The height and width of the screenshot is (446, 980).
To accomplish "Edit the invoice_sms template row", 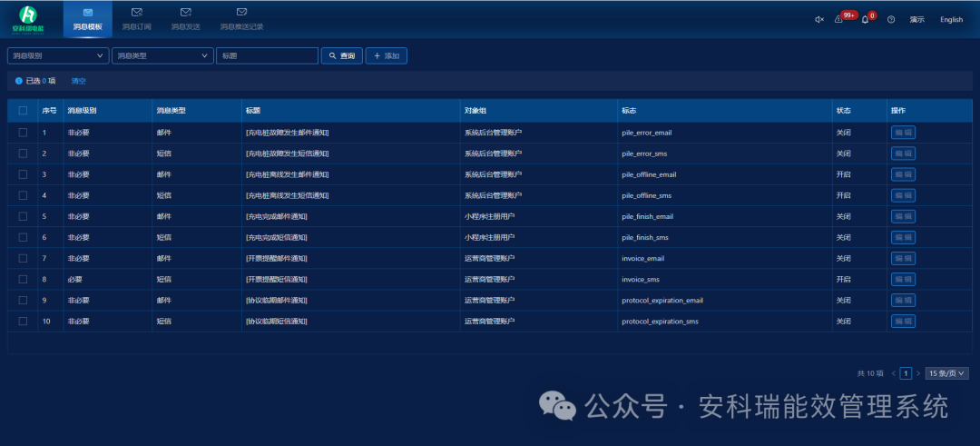I will click(x=903, y=279).
